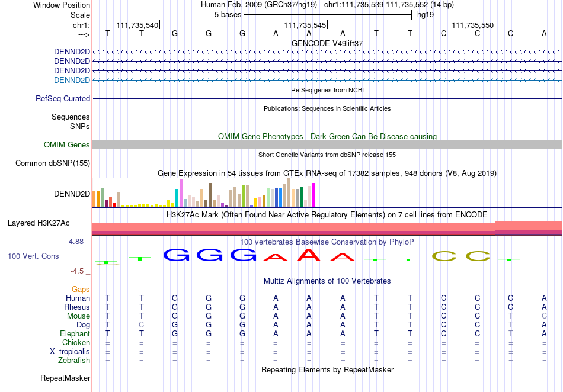
Task: Click the H3K27Ac Mark ENCODE track title
Action: [x=327, y=215]
